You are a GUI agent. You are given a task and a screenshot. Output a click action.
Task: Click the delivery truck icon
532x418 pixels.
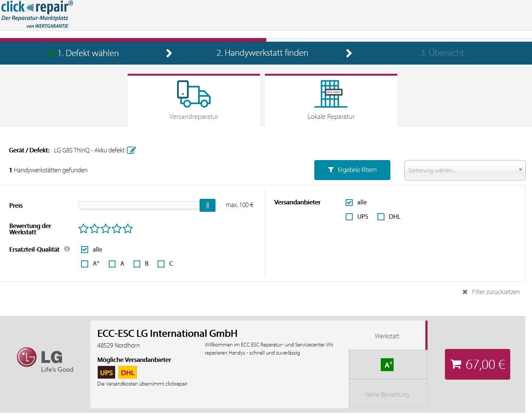(194, 94)
